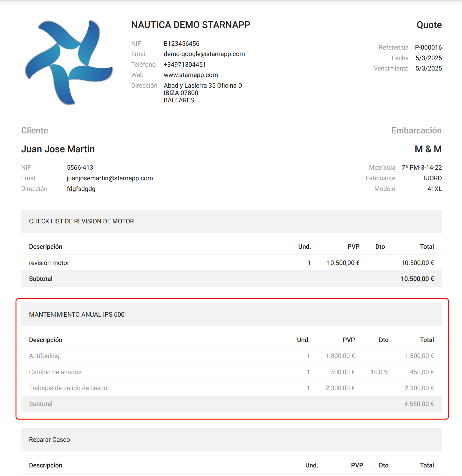Click the Matrícula label
This screenshot has height=476, width=462.
pos(382,168)
